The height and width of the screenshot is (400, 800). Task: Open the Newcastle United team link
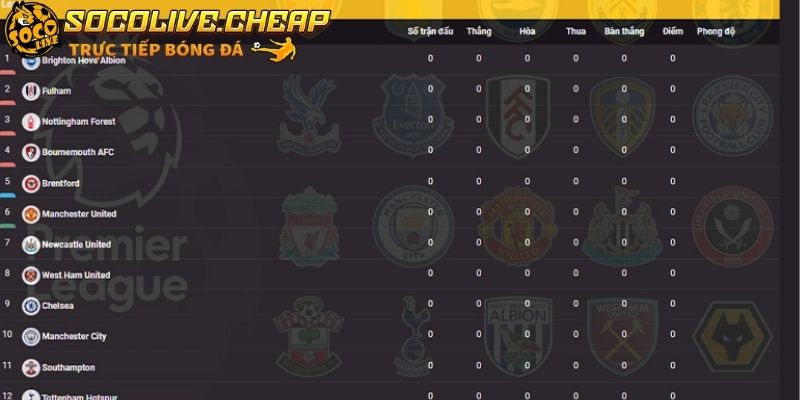pos(76,244)
